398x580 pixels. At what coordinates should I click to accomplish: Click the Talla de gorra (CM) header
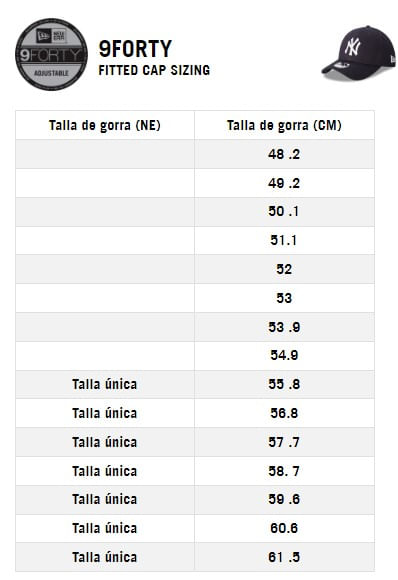click(284, 125)
